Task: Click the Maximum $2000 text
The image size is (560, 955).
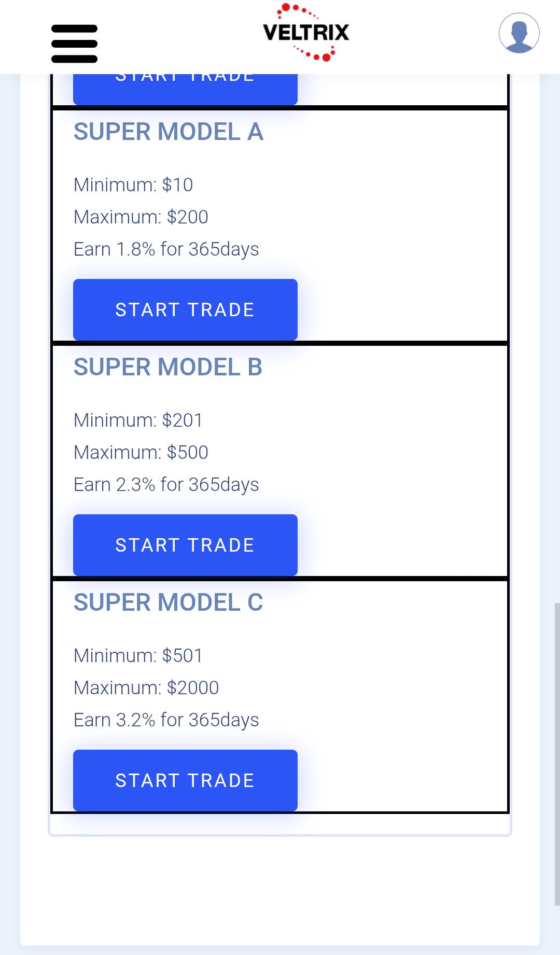Action: tap(146, 687)
